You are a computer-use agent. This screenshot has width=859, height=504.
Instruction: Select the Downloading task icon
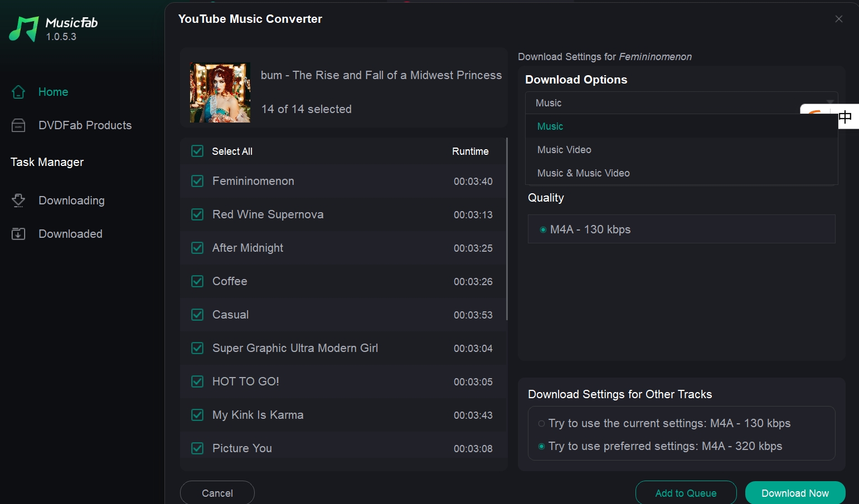[18, 200]
